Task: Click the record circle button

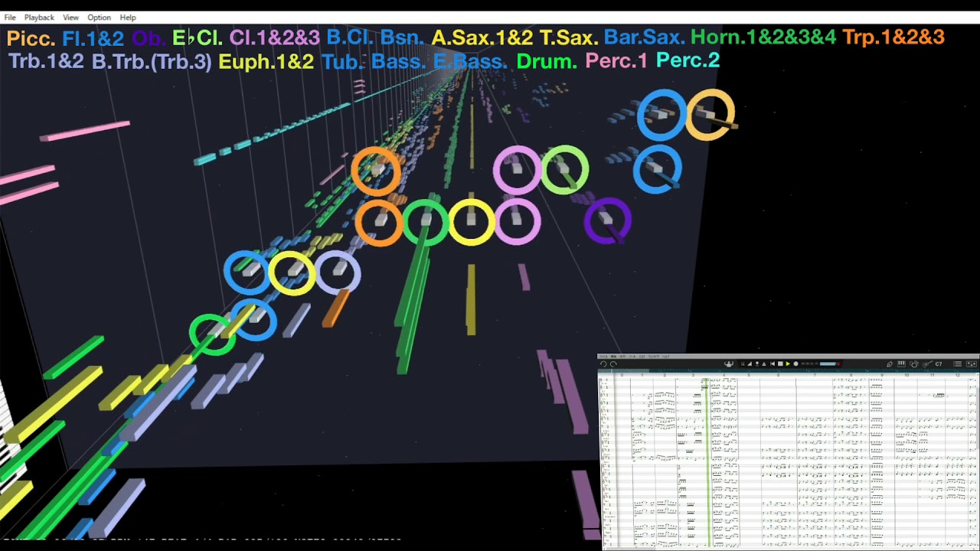Action: pos(795,364)
